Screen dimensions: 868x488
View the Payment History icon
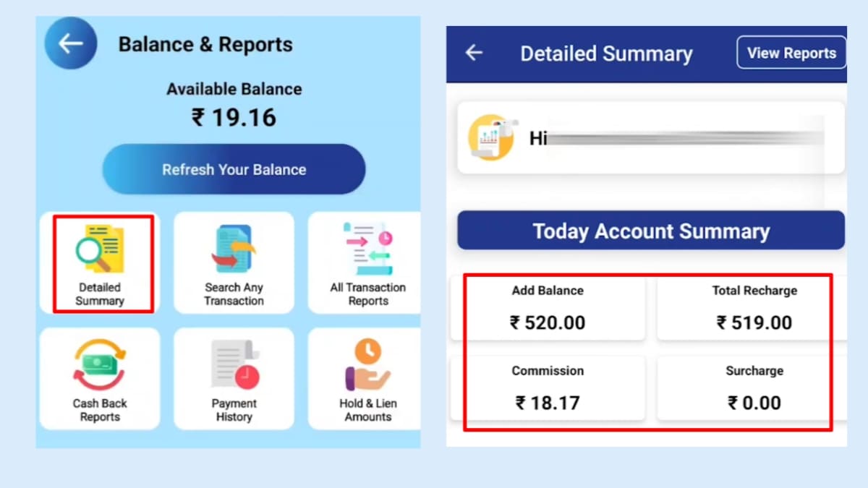(233, 377)
